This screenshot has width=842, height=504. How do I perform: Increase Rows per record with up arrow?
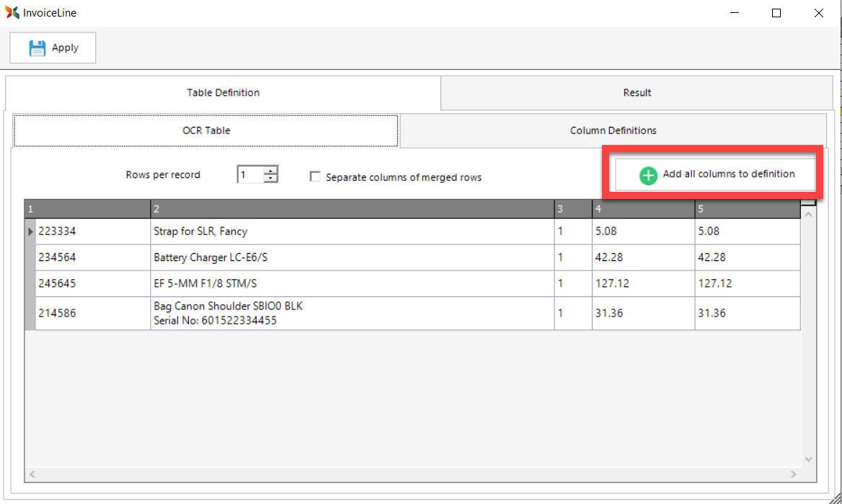[x=270, y=171]
